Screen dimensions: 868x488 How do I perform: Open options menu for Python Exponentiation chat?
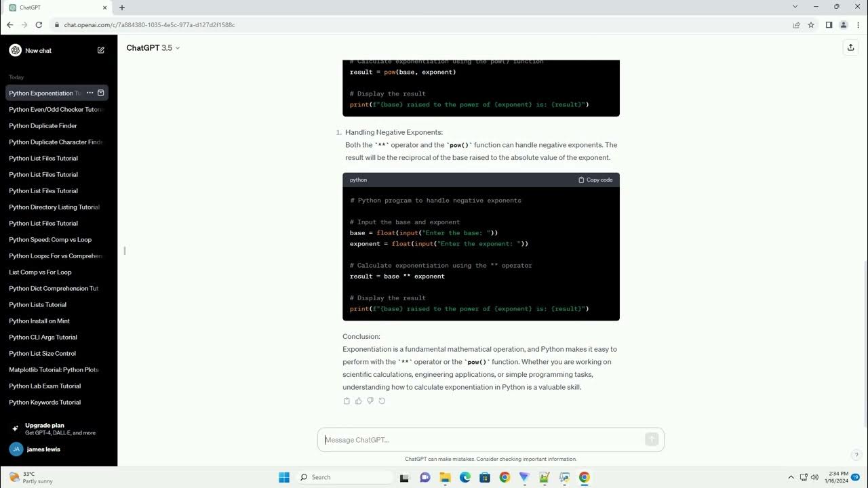click(90, 93)
